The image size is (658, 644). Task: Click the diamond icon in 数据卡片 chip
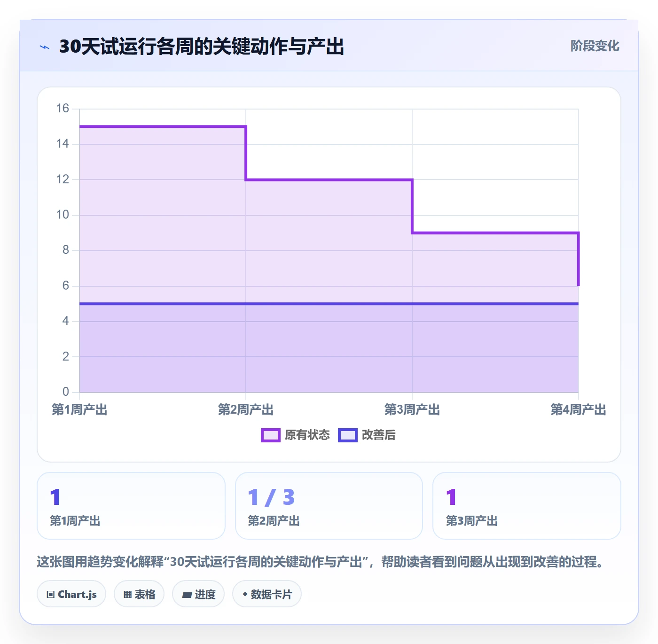tap(245, 594)
